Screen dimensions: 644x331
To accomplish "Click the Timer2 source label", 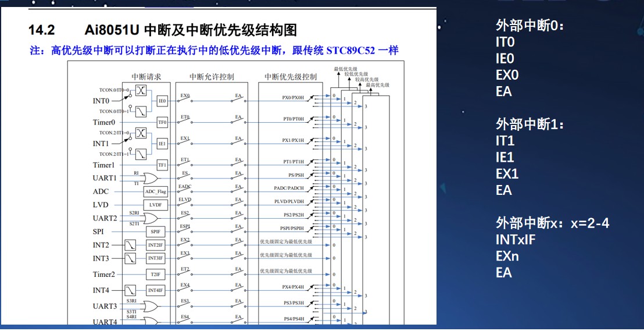I will pyautogui.click(x=104, y=274).
